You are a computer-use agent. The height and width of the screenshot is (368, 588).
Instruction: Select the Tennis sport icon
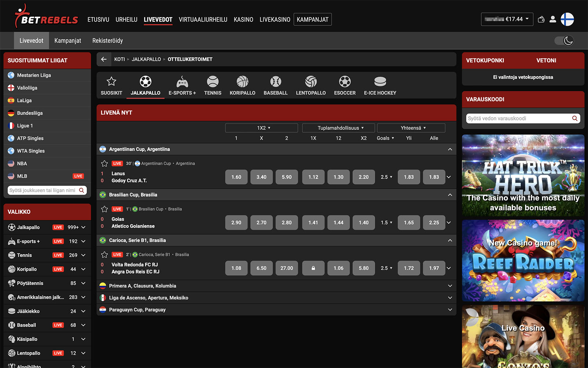212,82
